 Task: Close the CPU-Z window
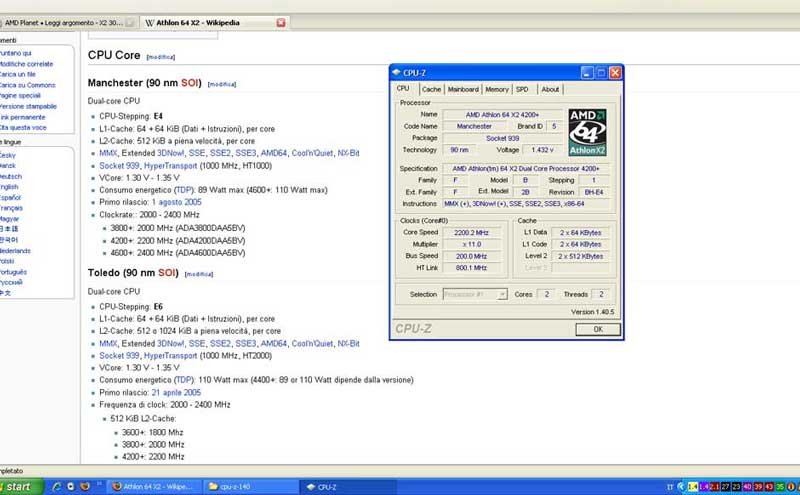[x=615, y=73]
